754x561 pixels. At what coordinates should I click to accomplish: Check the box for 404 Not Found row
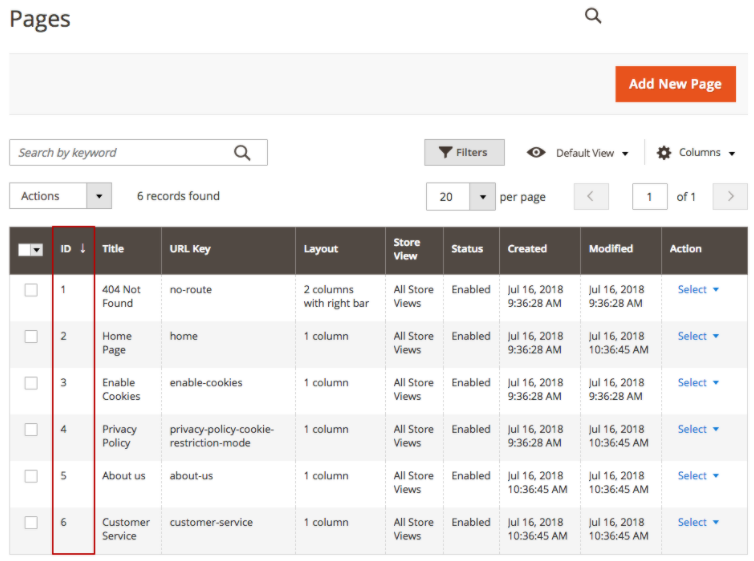pyautogui.click(x=31, y=290)
